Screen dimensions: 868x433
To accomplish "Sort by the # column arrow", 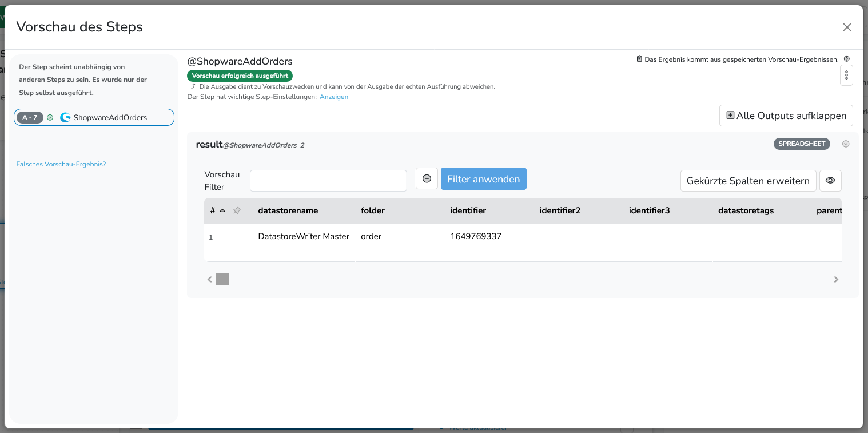I will tap(222, 210).
